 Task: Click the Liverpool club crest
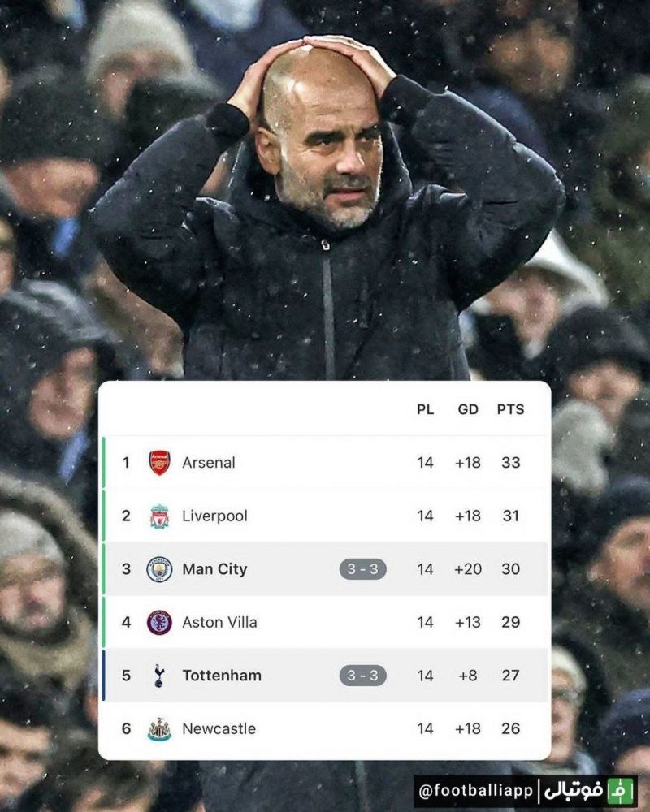click(159, 516)
